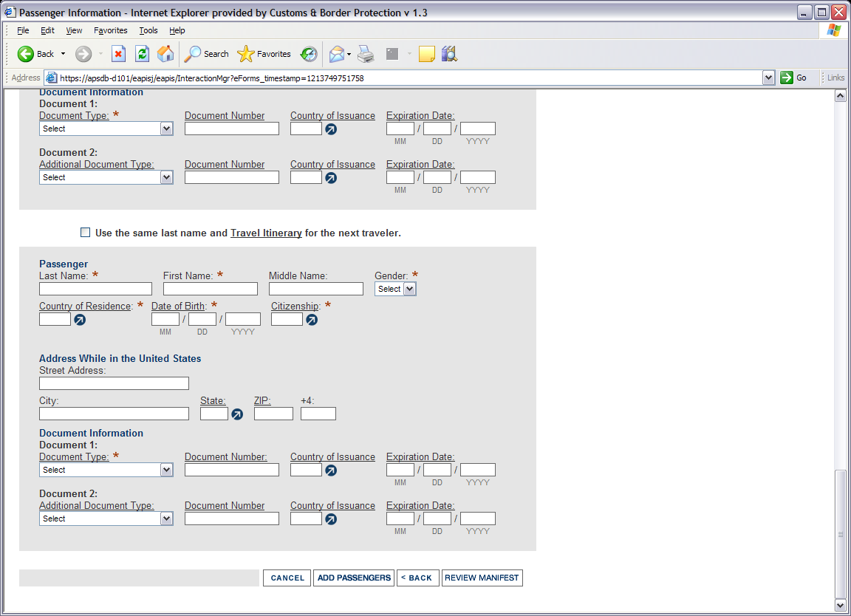Open Favorites star in toolbar
The width and height of the screenshot is (851, 616).
[245, 54]
